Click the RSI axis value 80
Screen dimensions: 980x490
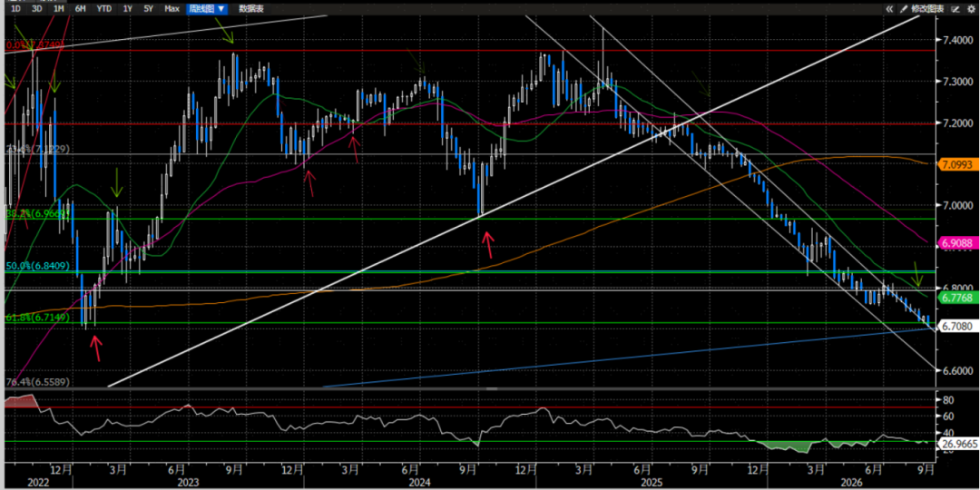[x=947, y=398]
